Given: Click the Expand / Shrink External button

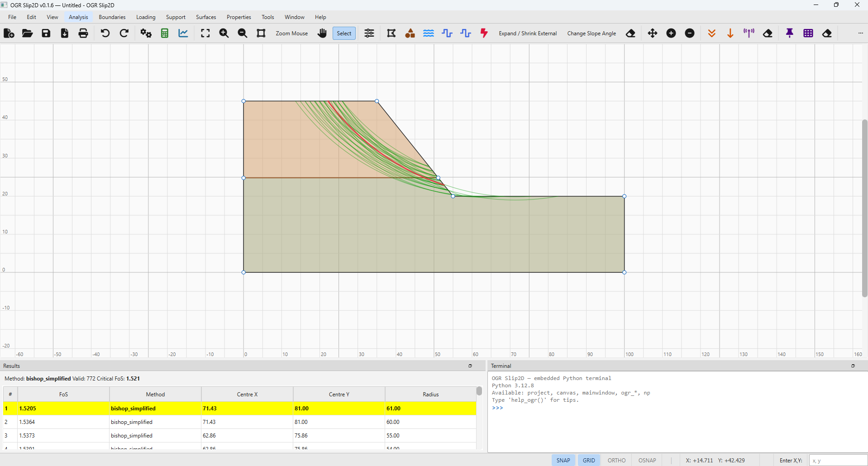Looking at the screenshot, I should [528, 33].
